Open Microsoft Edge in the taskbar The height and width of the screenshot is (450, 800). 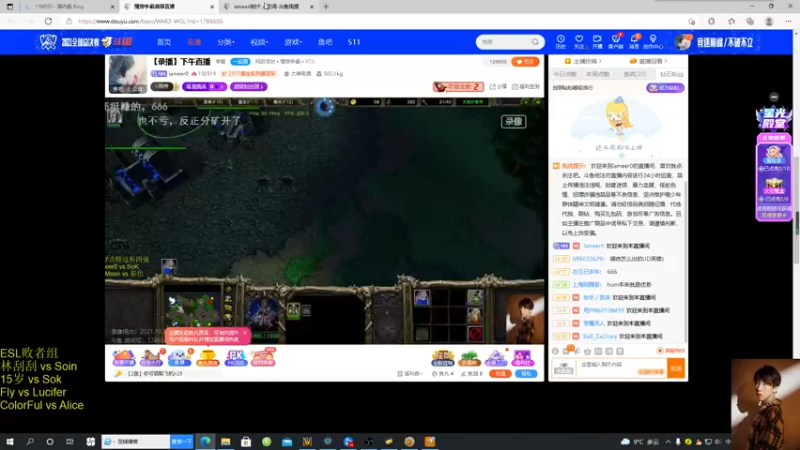(205, 441)
